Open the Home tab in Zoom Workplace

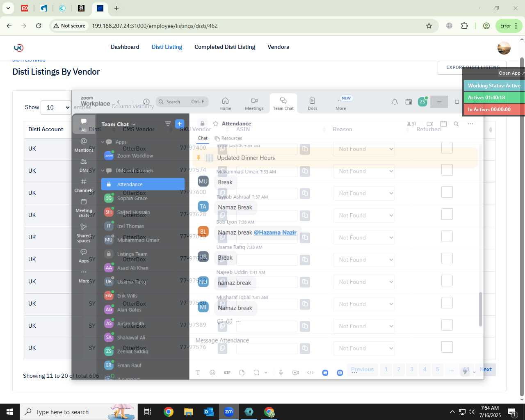(x=225, y=104)
